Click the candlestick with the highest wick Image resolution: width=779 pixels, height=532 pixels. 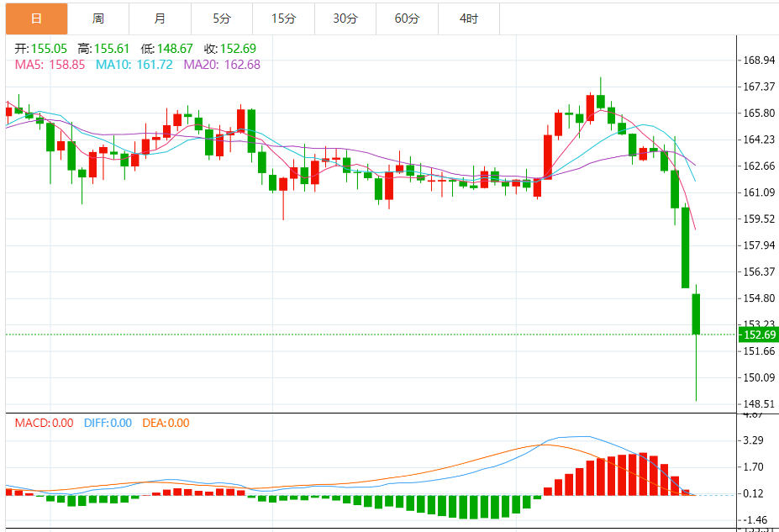point(601,101)
